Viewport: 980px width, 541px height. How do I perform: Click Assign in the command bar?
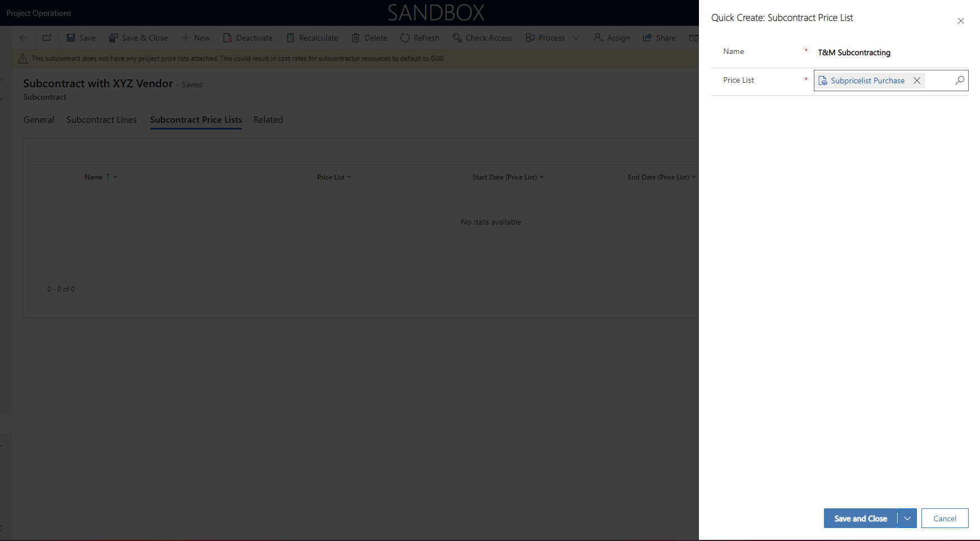point(612,38)
